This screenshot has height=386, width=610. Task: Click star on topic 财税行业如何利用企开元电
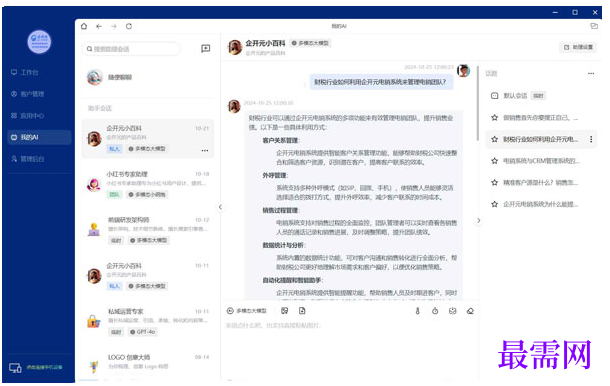tap(494, 139)
